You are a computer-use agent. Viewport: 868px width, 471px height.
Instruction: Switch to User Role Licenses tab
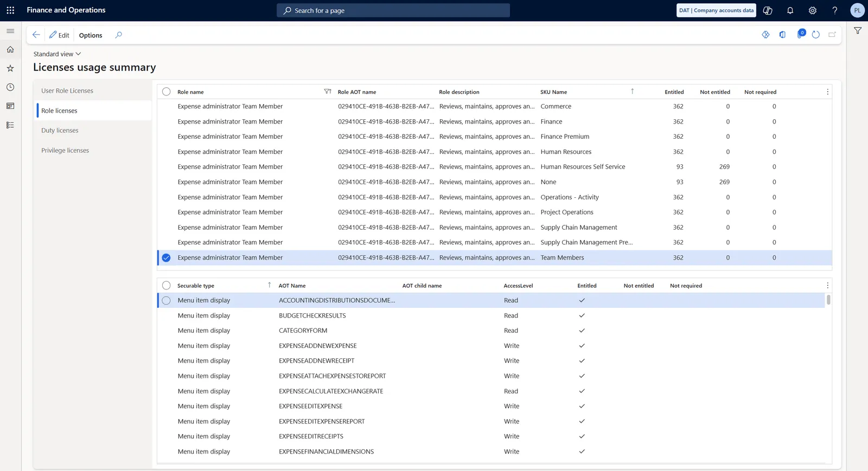click(x=67, y=91)
